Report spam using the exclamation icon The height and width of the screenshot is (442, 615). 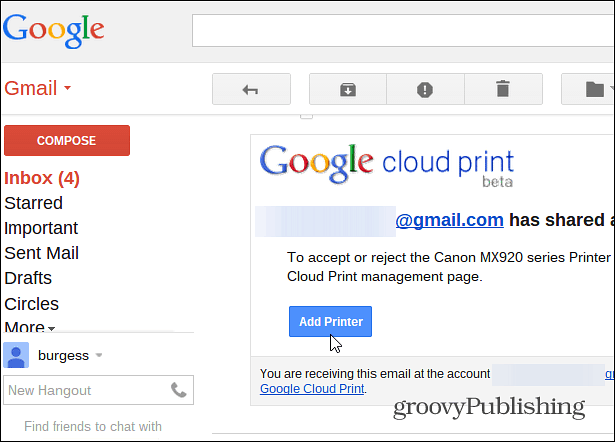(x=425, y=89)
